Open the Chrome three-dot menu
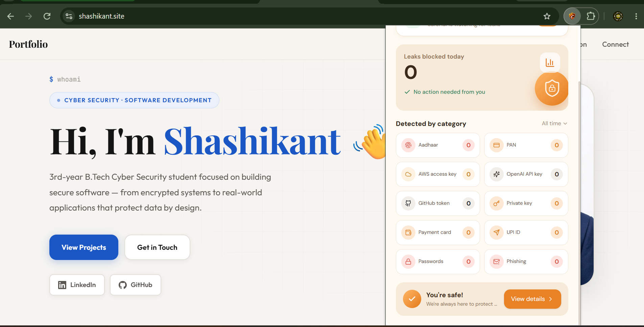The width and height of the screenshot is (644, 327). pyautogui.click(x=636, y=16)
